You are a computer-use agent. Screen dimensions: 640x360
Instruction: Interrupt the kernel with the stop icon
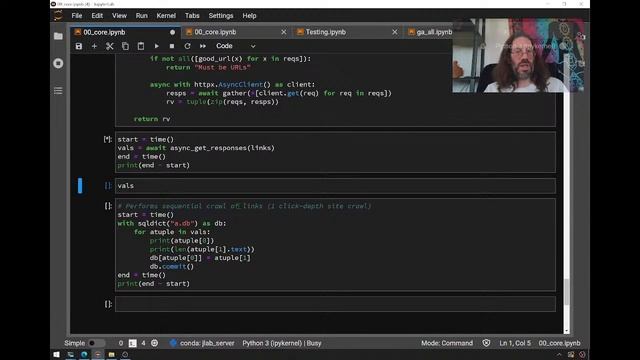(x=172, y=46)
